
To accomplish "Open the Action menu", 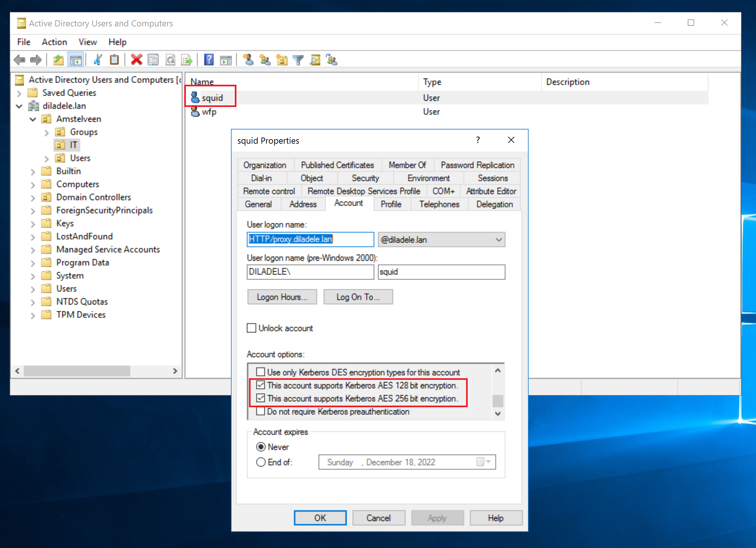I will pyautogui.click(x=54, y=42).
